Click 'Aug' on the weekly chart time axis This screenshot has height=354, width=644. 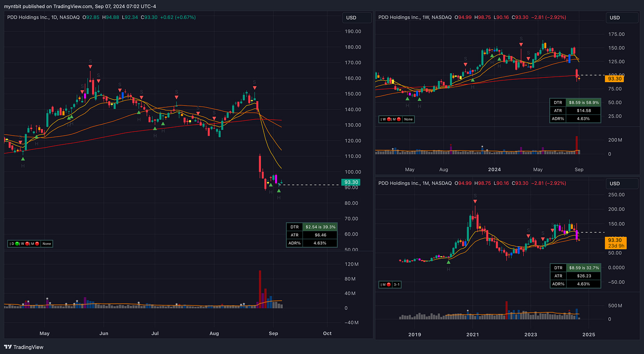tap(444, 169)
